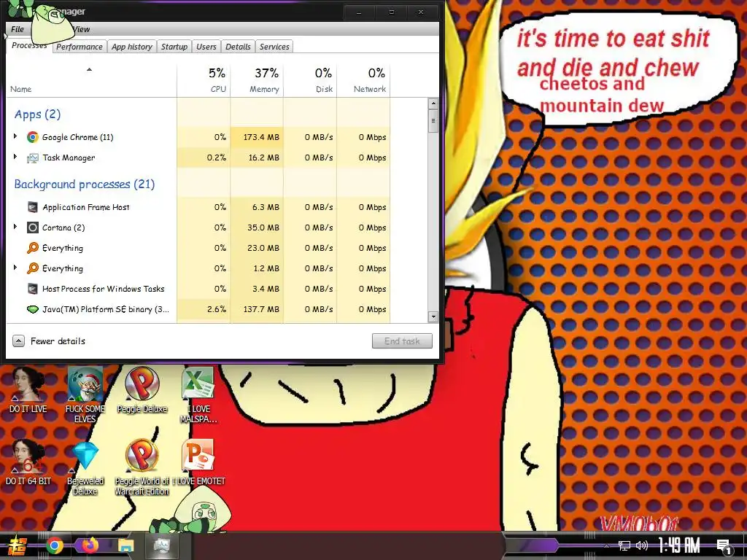Click the process list scrollbar thumb
Screen dimensions: 747x560
coord(433,121)
